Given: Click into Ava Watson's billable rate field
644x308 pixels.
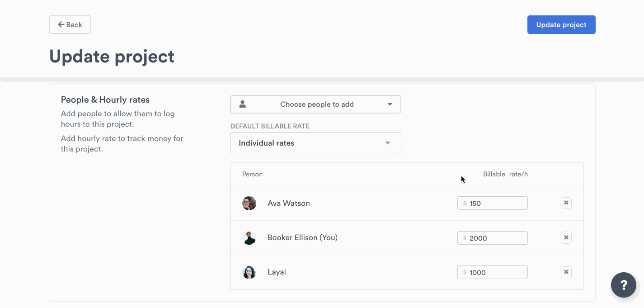Looking at the screenshot, I should click(493, 203).
